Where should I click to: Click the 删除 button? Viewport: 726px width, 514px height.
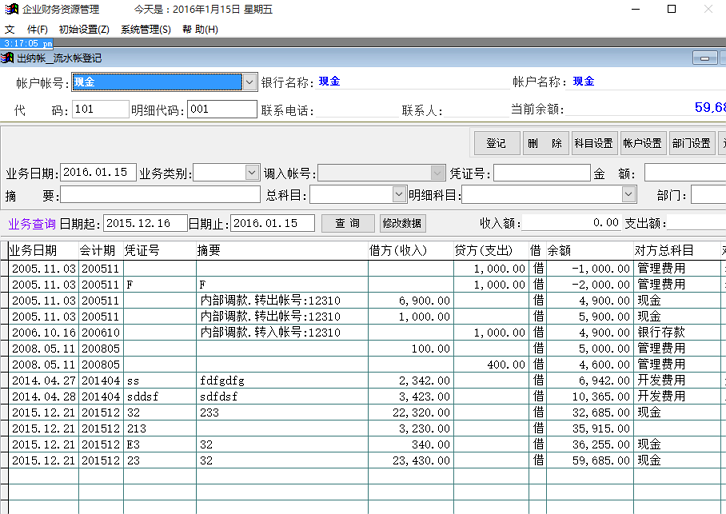coord(545,143)
